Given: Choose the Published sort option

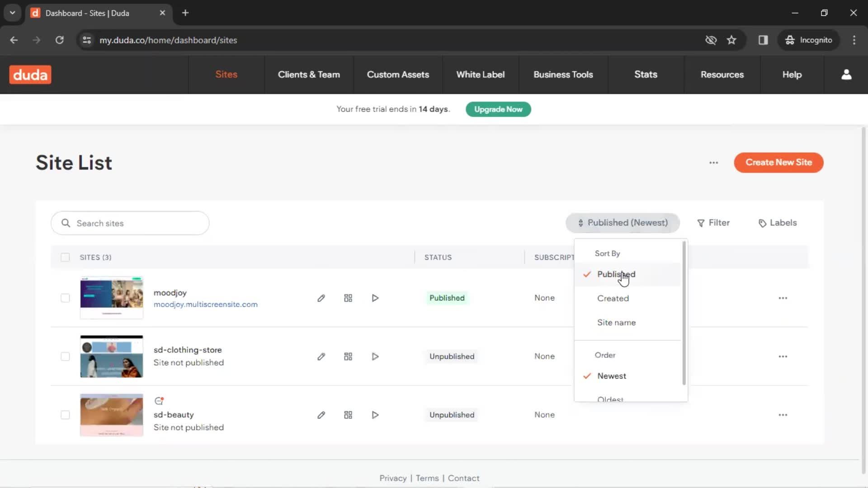Looking at the screenshot, I should [x=627, y=274].
